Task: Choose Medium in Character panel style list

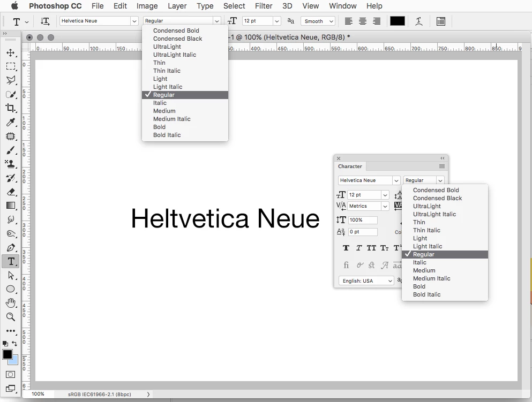Action: (445, 270)
